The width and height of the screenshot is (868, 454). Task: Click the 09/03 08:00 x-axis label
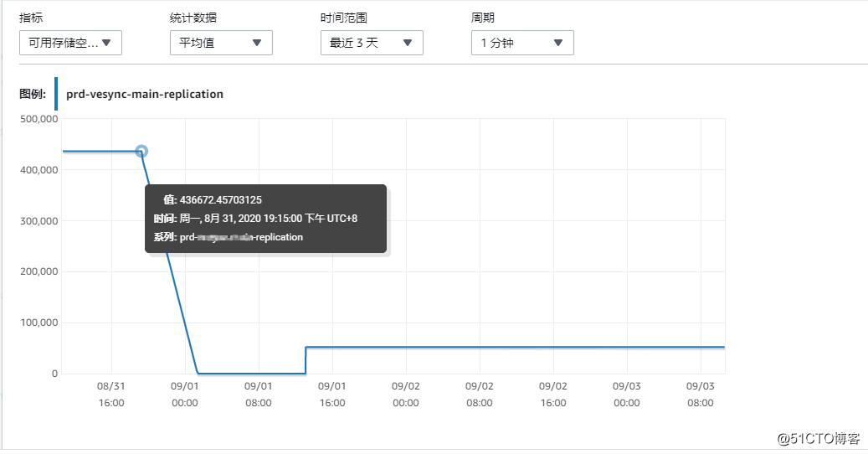tap(701, 395)
